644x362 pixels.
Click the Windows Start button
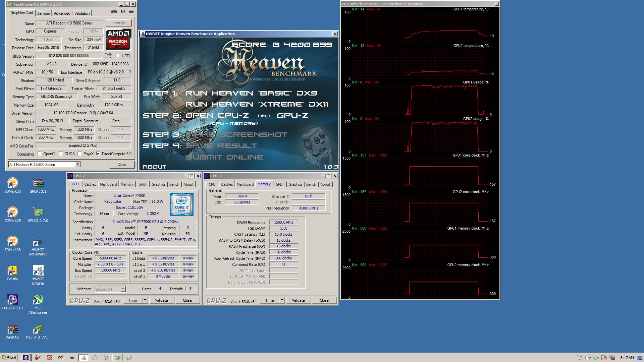[x=9, y=358]
